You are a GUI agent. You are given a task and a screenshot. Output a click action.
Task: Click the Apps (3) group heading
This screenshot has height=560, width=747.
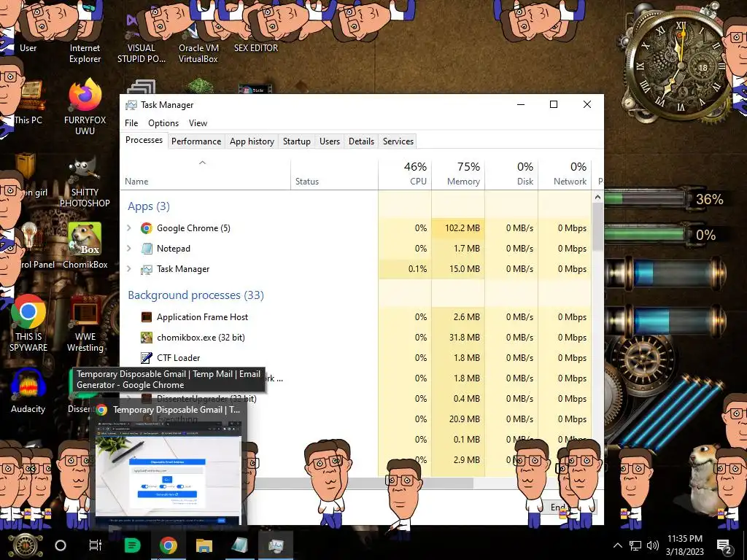coord(149,206)
